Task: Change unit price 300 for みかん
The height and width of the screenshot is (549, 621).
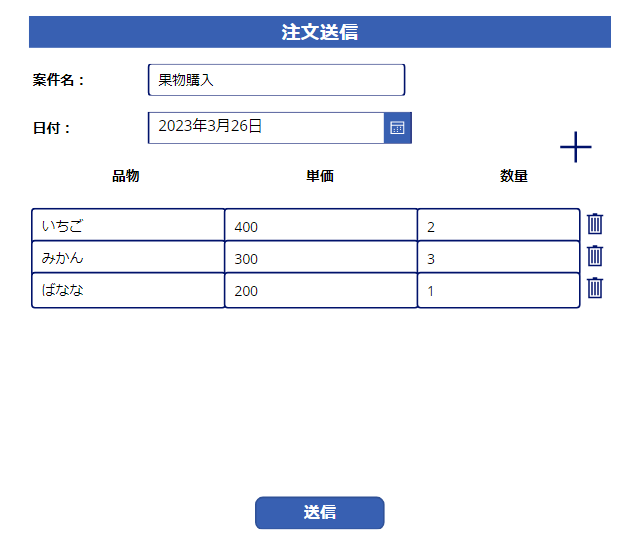Action: click(x=321, y=257)
